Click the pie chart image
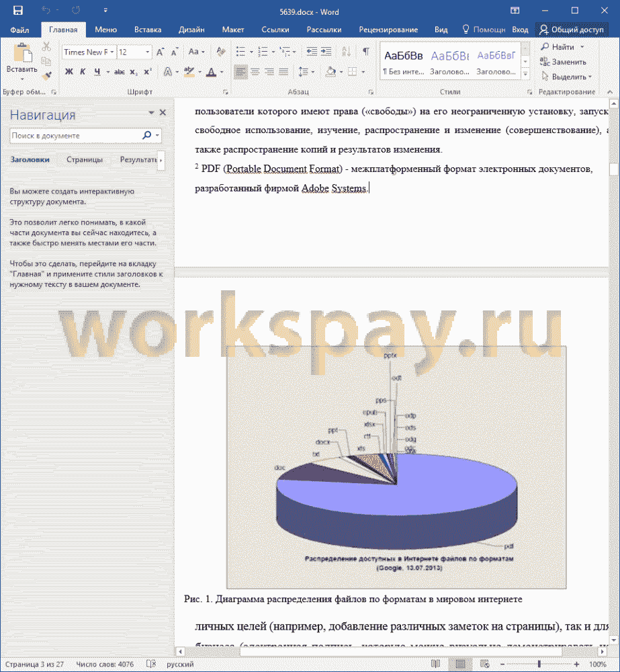This screenshot has width=620, height=672. pyautogui.click(x=396, y=467)
